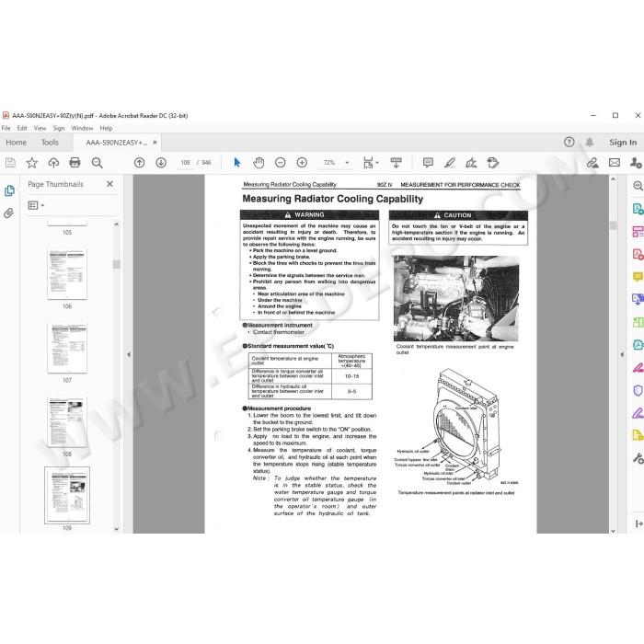This screenshot has width=644, height=644.
Task: Activate the hand pan tool
Action: pos(259,163)
